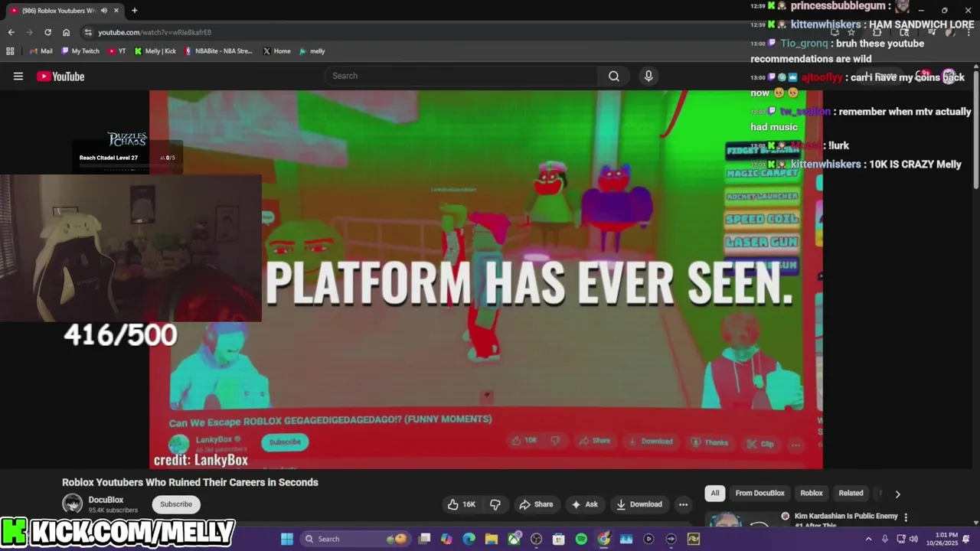Open the melly bookmark
This screenshot has height=551, width=980.
point(312,51)
